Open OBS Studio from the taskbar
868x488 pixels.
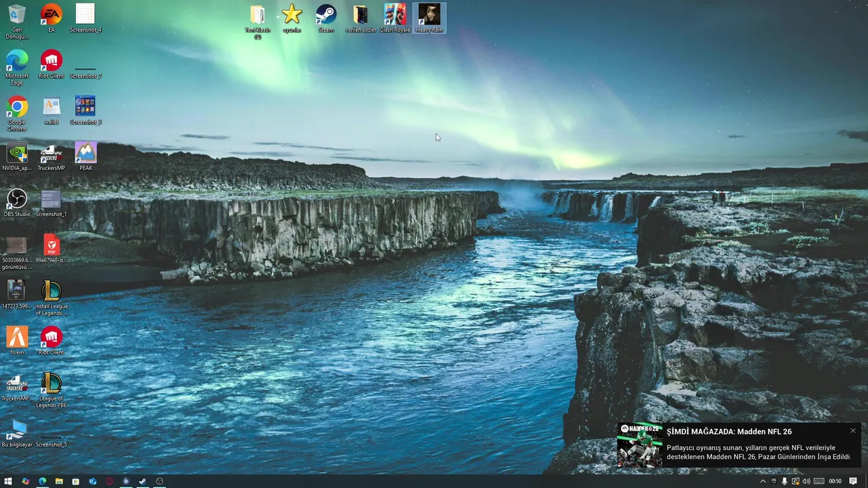(159, 481)
